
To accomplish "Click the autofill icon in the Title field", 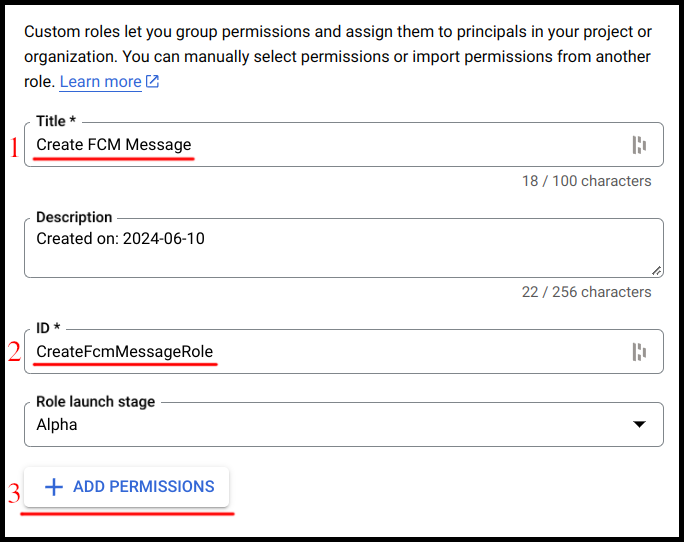I will 639,145.
